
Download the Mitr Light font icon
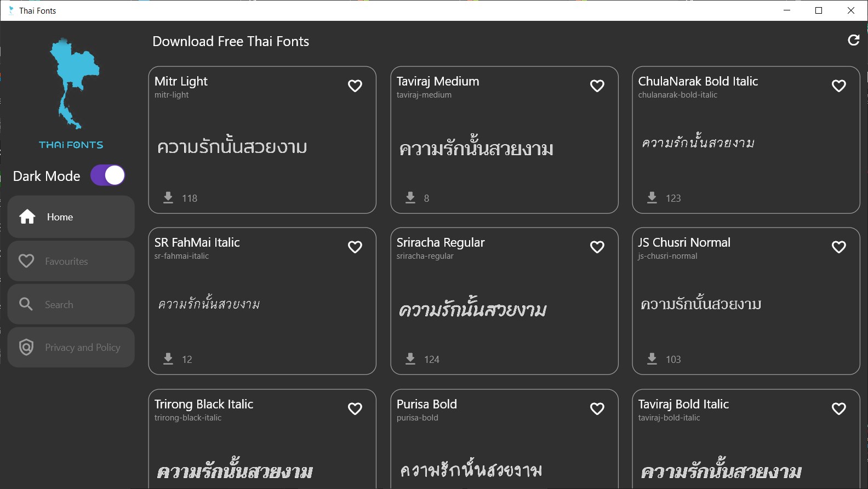pyautogui.click(x=168, y=197)
